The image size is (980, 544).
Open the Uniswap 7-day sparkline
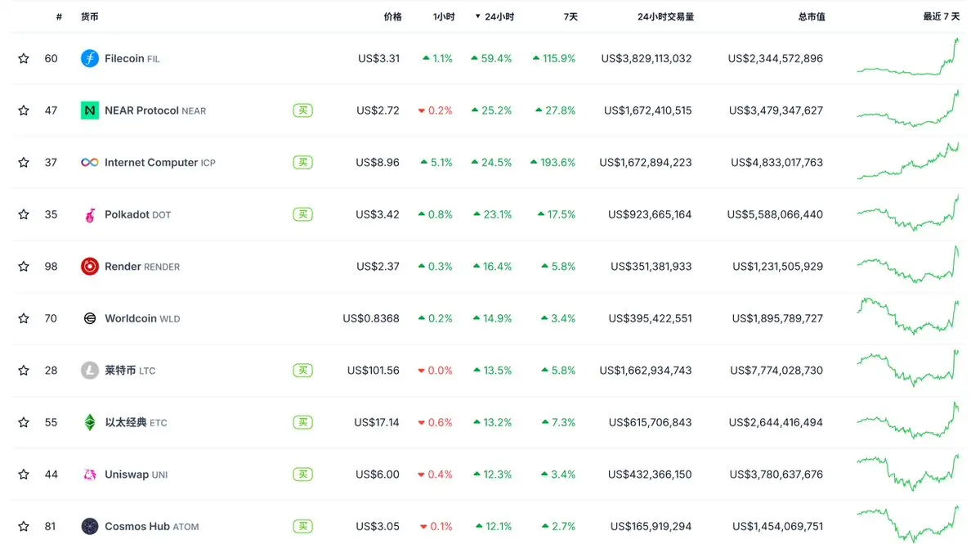(907, 473)
